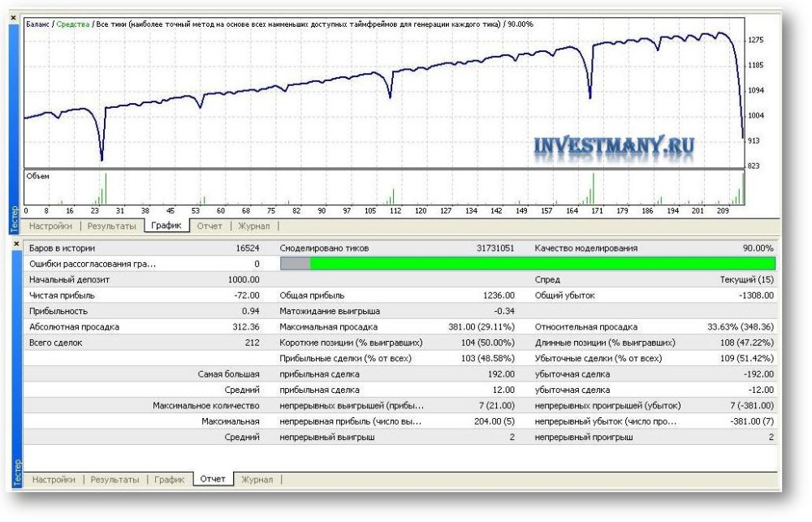Screen dimensions: 812x522
Task: Select maximal drawdown value 381.00 (29.11%)
Action: click(482, 327)
